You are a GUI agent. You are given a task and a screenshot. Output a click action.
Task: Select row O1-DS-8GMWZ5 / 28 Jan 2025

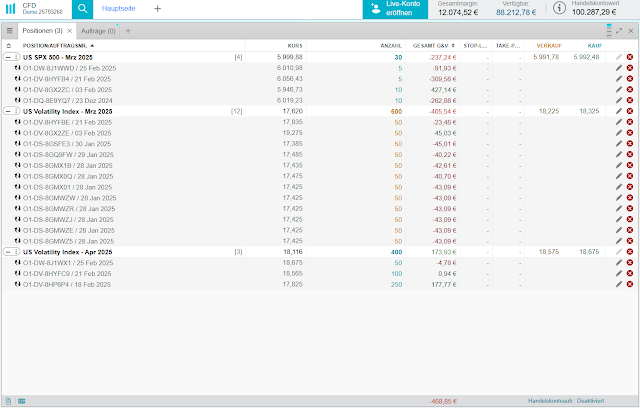coord(320,241)
